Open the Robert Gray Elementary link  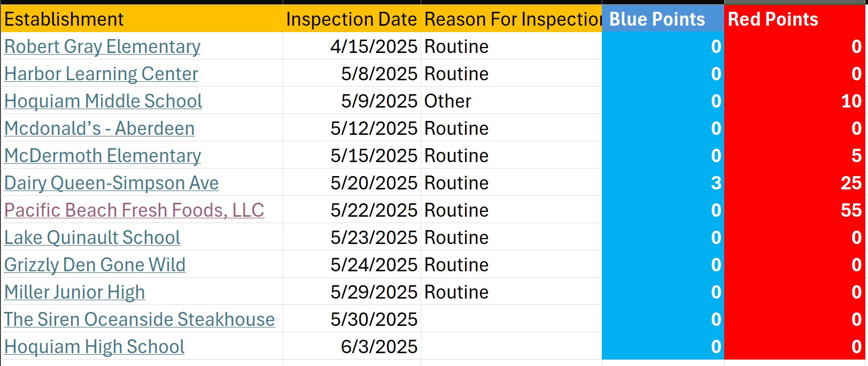tap(102, 47)
